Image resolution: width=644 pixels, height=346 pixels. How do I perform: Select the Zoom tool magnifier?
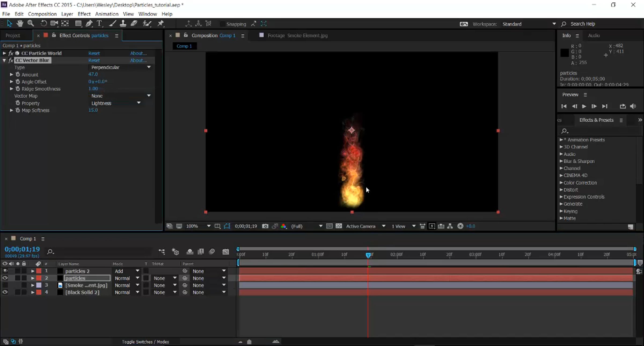pyautogui.click(x=31, y=24)
